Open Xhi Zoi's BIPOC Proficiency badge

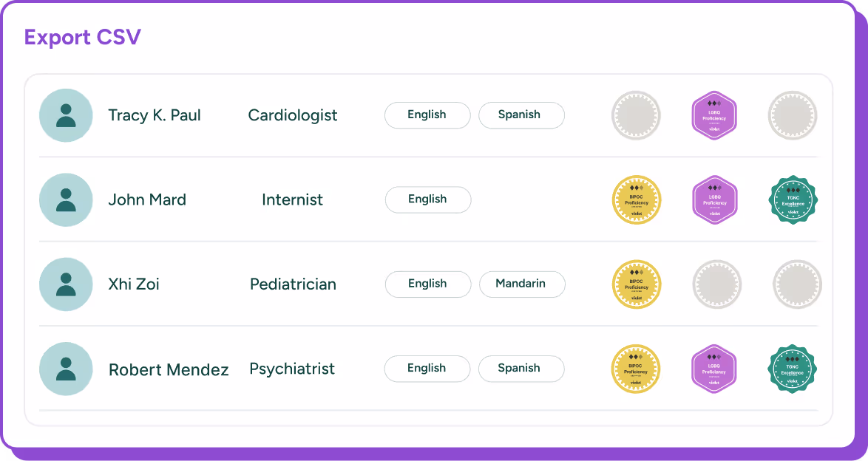[x=637, y=284]
